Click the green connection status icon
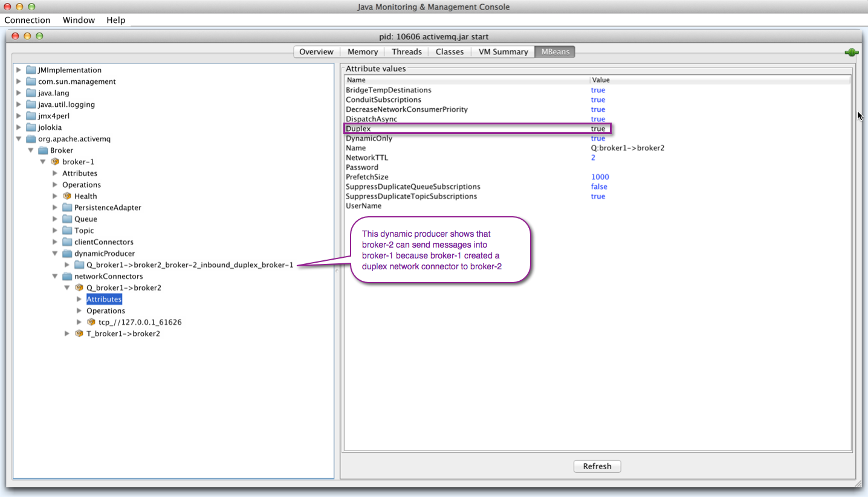 [852, 53]
